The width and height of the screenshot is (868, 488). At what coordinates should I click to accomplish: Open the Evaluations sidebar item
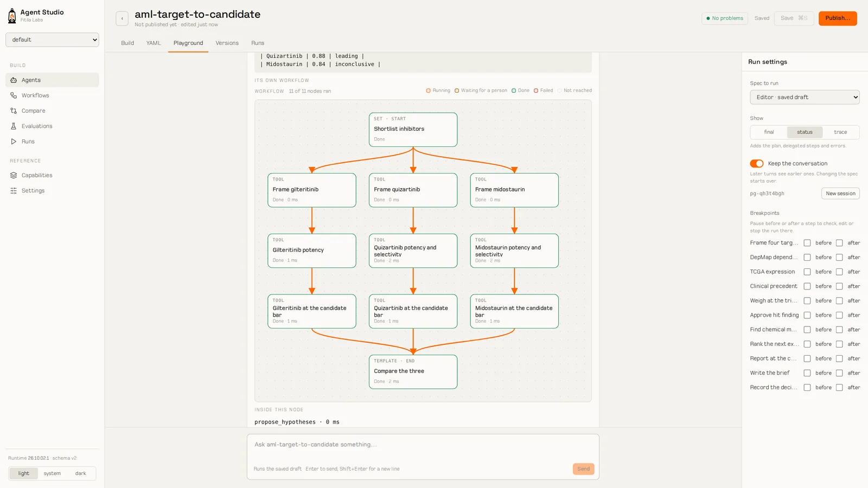pos(52,126)
